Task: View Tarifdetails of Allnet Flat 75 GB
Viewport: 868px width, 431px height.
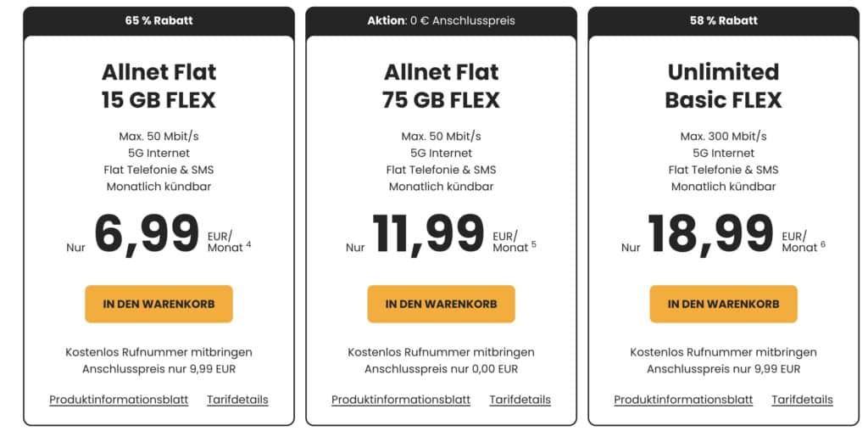Action: (520, 400)
